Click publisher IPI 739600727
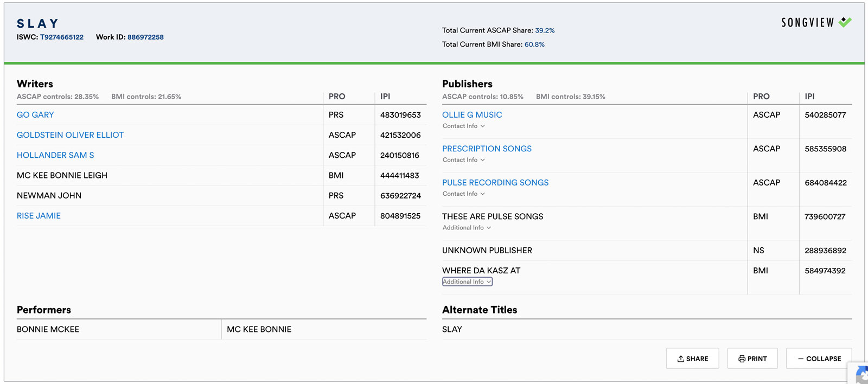This screenshot has height=384, width=868. click(x=825, y=216)
